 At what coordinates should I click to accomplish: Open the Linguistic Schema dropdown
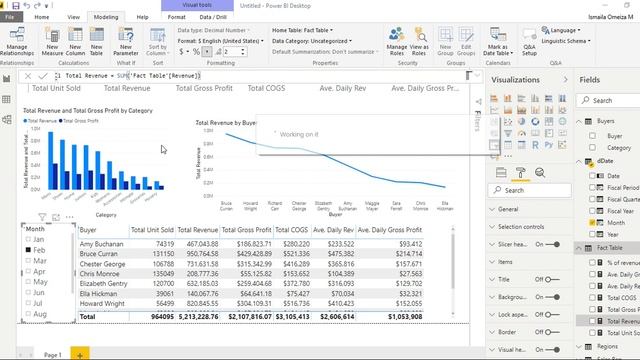(x=566, y=41)
